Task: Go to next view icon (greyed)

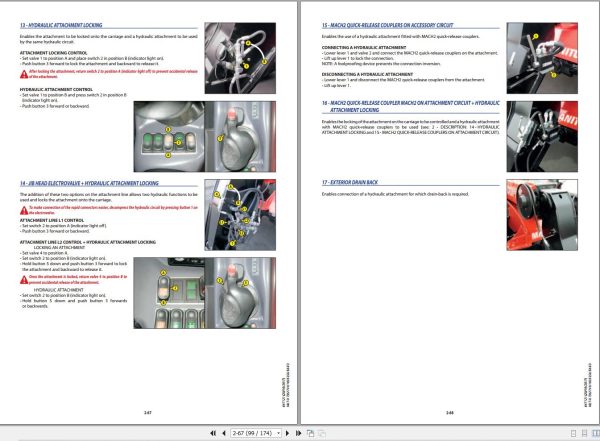Action: click(322, 433)
